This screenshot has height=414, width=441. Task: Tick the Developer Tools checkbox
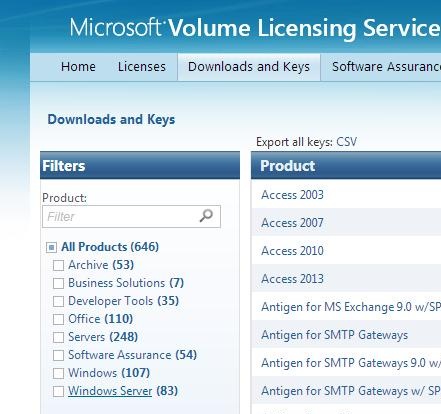click(58, 302)
